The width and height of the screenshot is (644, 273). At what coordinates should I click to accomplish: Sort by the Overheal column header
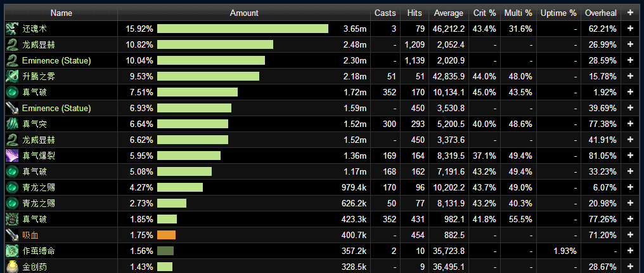[601, 13]
